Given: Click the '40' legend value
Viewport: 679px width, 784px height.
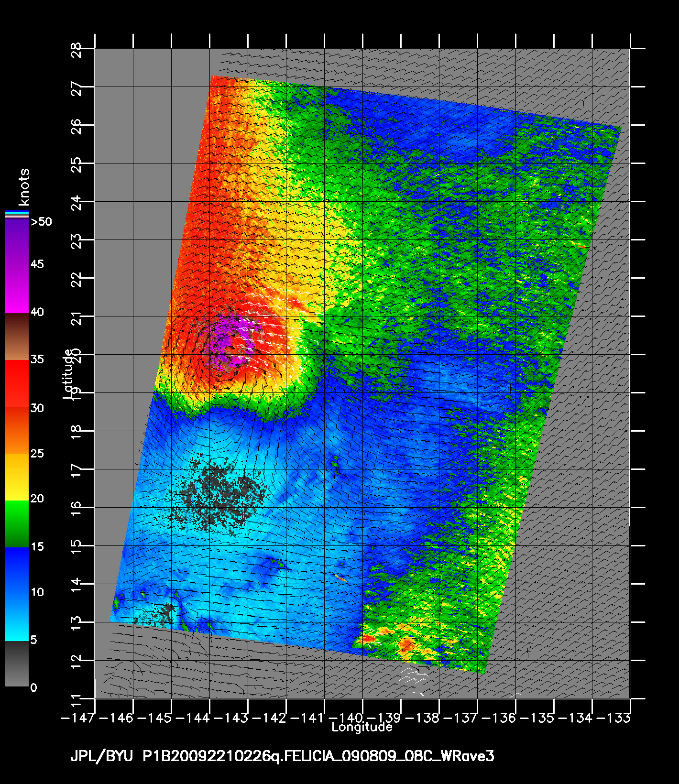Looking at the screenshot, I should 37,312.
